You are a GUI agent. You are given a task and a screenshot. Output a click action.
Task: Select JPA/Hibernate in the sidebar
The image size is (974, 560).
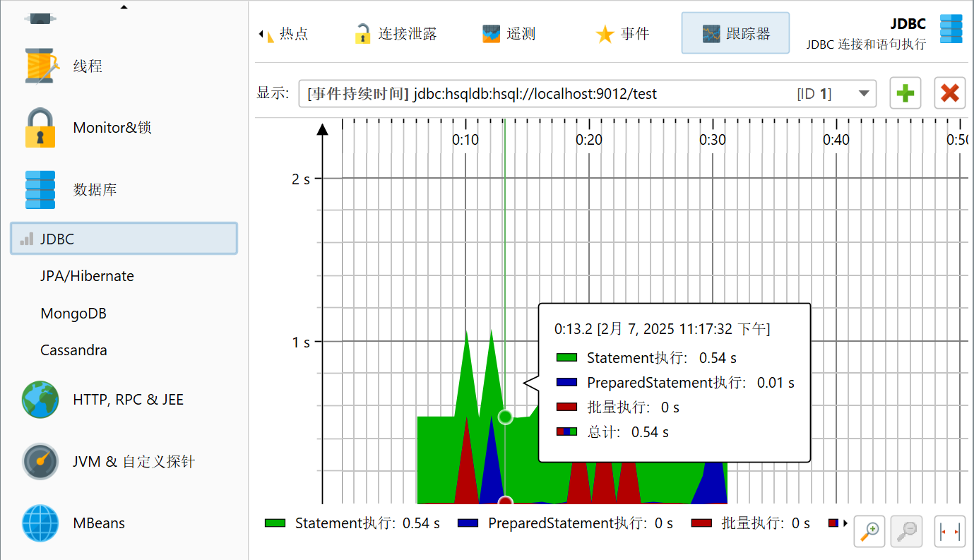(x=87, y=276)
